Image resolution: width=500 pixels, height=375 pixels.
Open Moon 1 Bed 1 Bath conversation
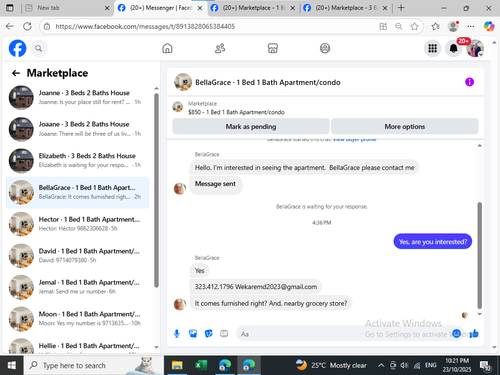[x=77, y=319]
